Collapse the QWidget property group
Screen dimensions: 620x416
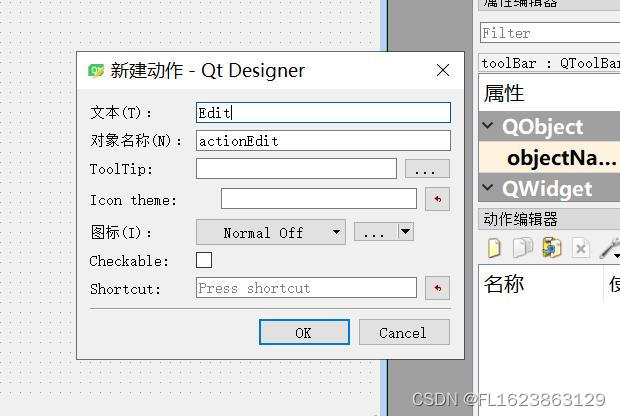click(488, 187)
